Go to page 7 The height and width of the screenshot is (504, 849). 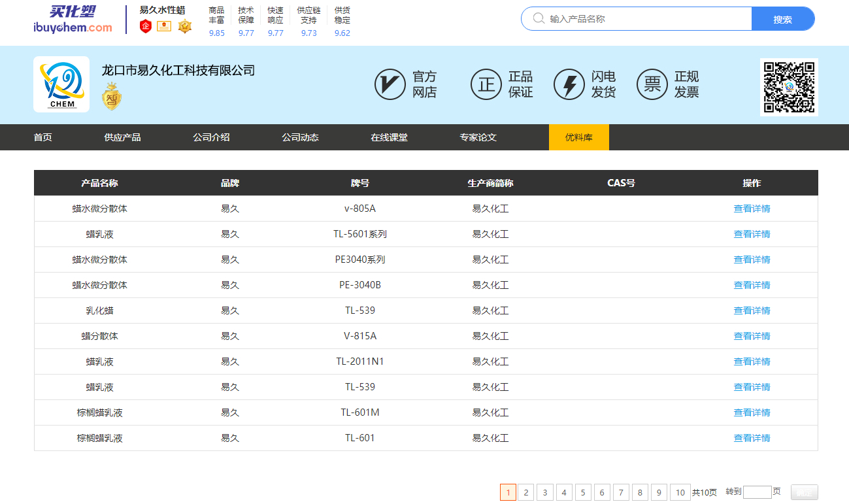click(620, 492)
